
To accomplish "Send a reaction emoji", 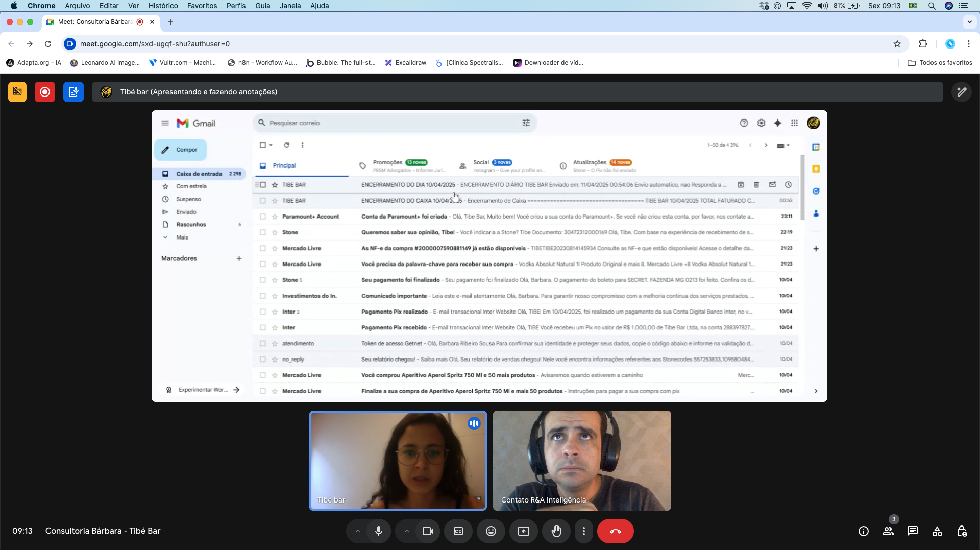I will click(x=491, y=531).
